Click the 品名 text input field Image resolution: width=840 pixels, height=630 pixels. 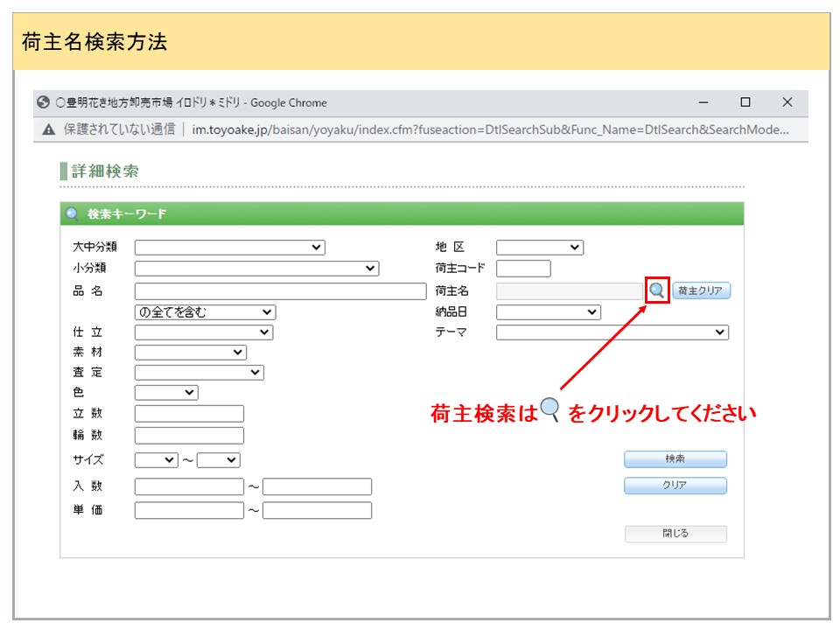point(280,291)
